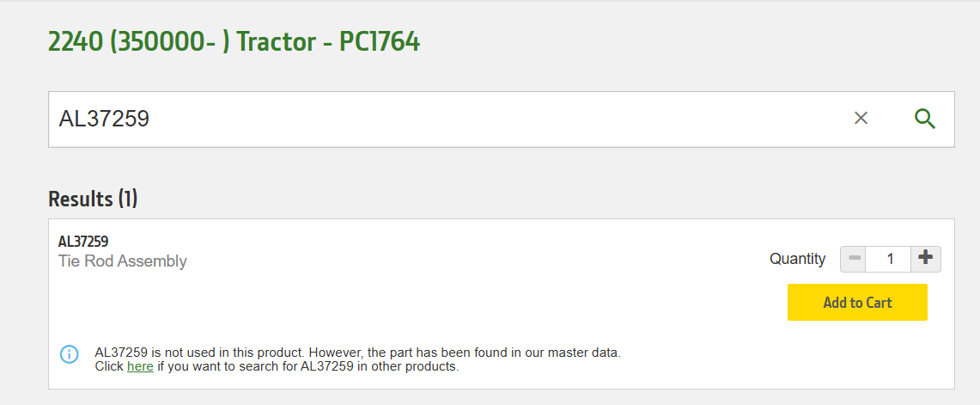Click the PC1764 catalog code in title

pyautogui.click(x=380, y=41)
